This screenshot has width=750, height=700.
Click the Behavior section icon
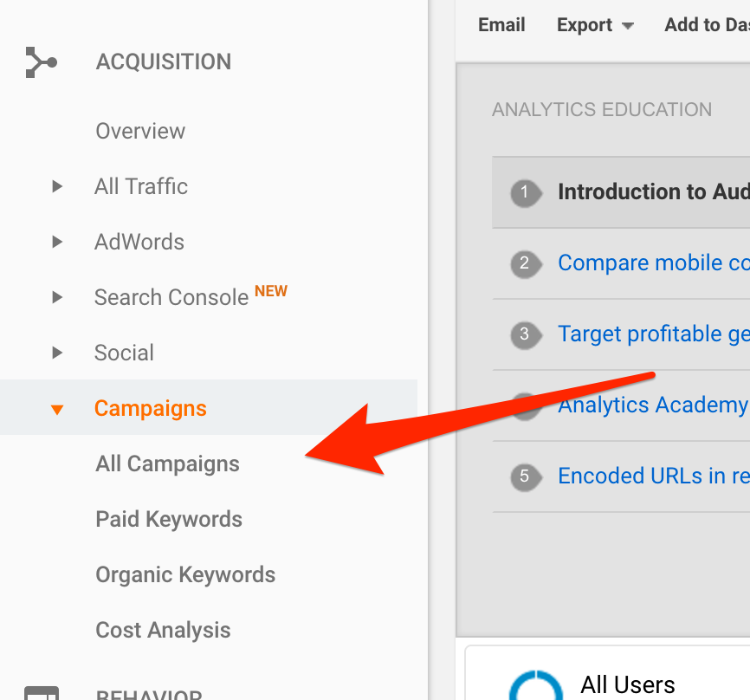42,693
